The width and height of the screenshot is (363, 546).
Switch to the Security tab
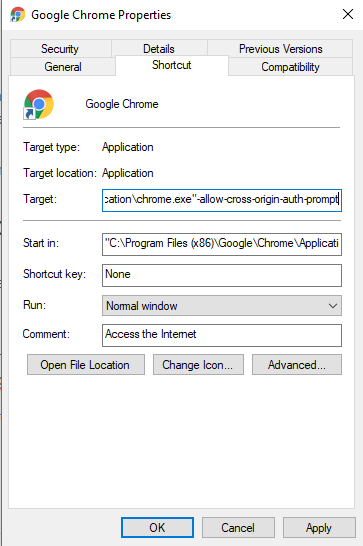click(60, 49)
